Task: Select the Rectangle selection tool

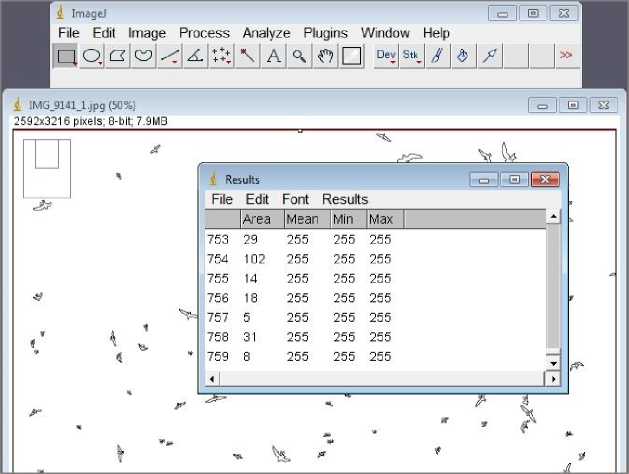Action: (66, 56)
